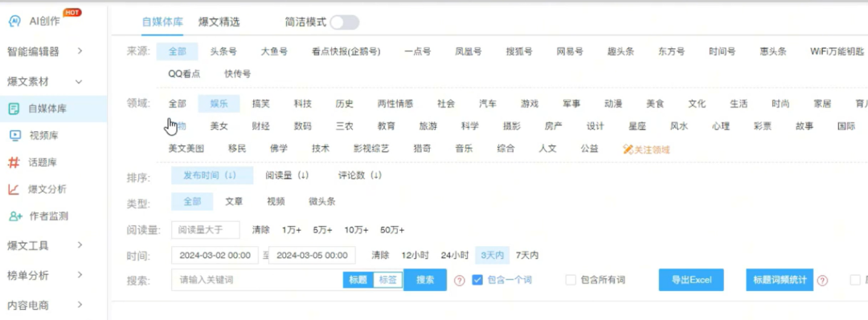Open the AI创作 icon in sidebar
Viewport: 868px width, 320px height.
click(x=15, y=22)
